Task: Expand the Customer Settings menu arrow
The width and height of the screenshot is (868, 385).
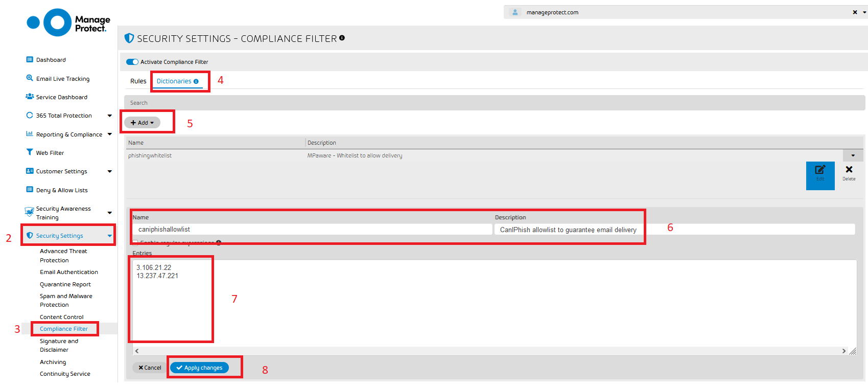Action: 109,171
